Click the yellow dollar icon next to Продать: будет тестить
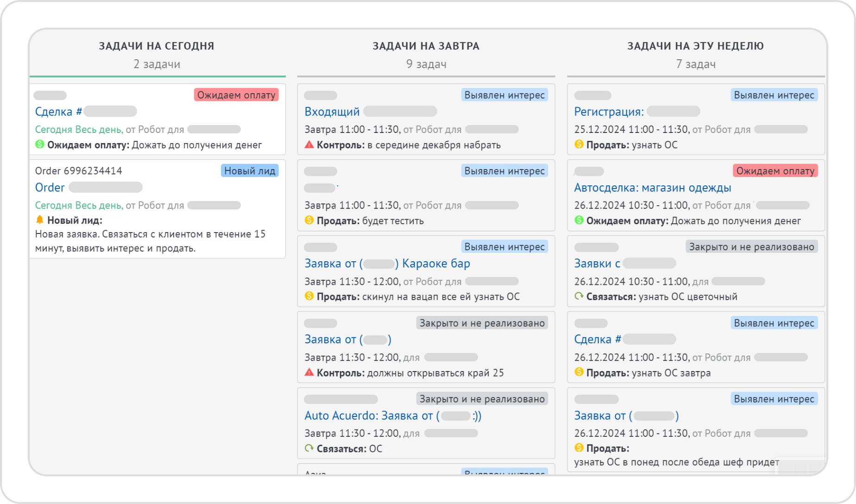 pyautogui.click(x=309, y=221)
